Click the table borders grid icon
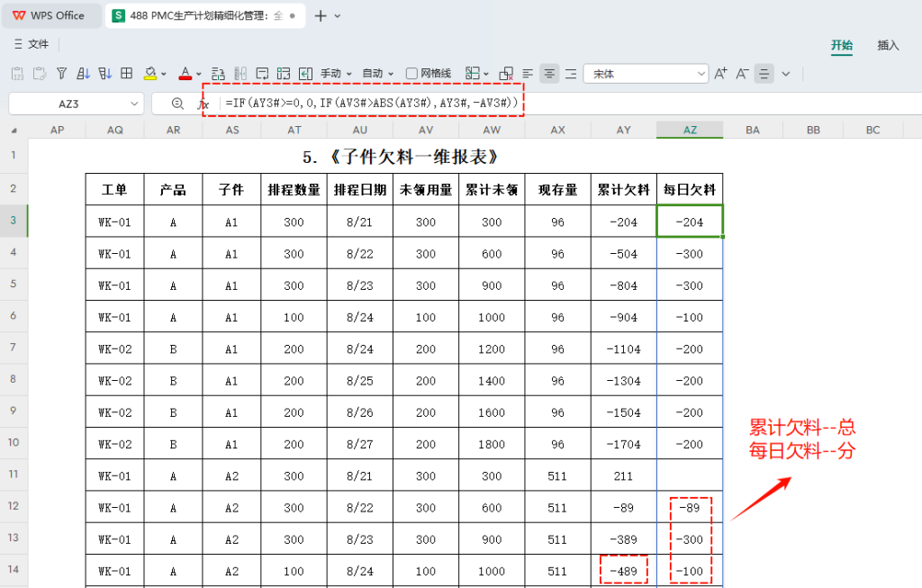The image size is (922, 588). [126, 74]
